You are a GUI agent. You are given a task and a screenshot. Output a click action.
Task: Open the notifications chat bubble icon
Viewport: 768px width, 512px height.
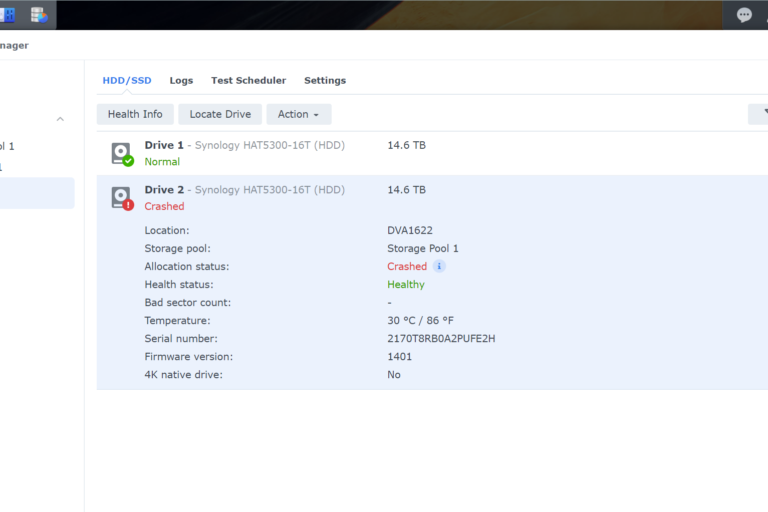[744, 15]
